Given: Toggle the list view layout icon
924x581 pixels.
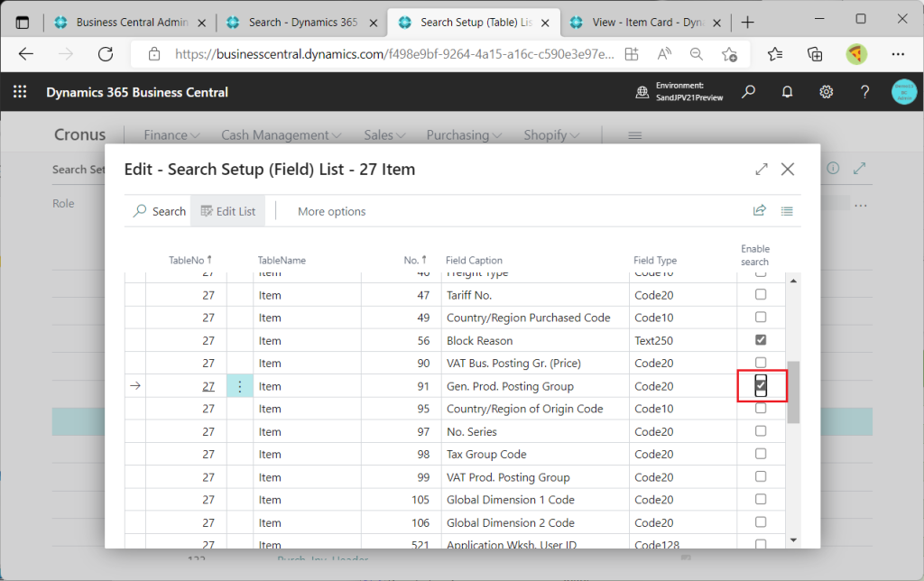Looking at the screenshot, I should (787, 210).
